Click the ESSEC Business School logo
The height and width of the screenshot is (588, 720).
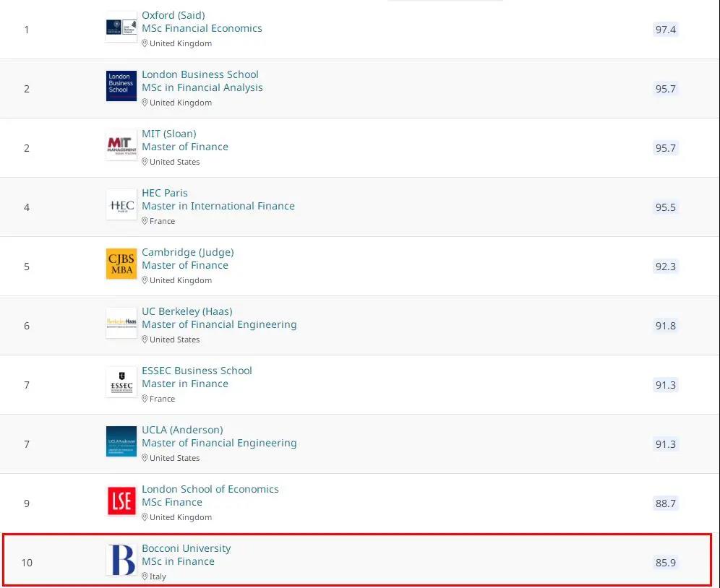click(x=121, y=382)
